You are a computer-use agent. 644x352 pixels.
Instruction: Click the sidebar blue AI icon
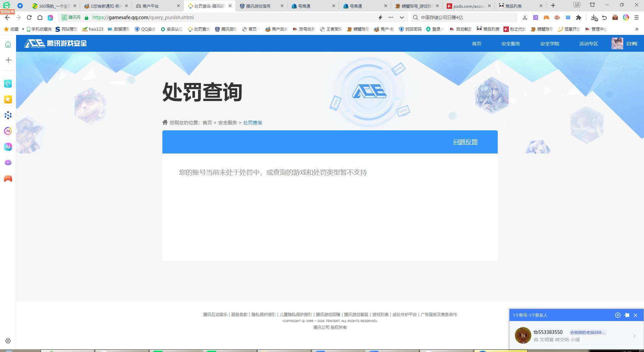click(x=8, y=147)
